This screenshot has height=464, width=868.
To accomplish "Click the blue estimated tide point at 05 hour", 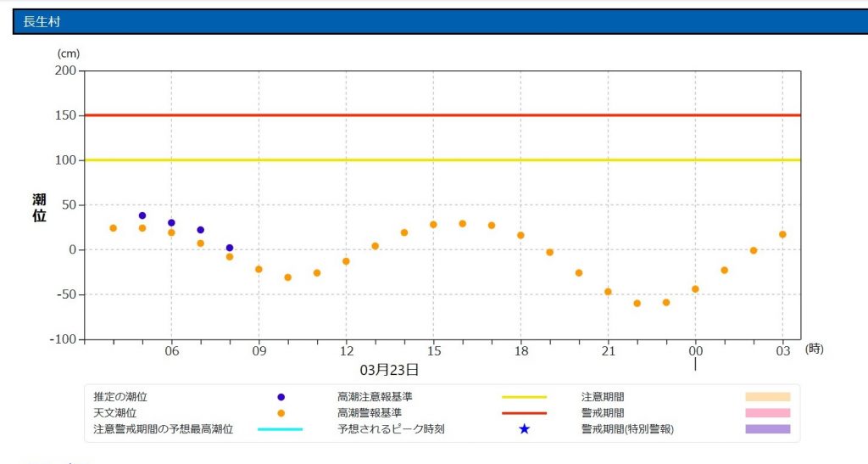I will [x=142, y=215].
